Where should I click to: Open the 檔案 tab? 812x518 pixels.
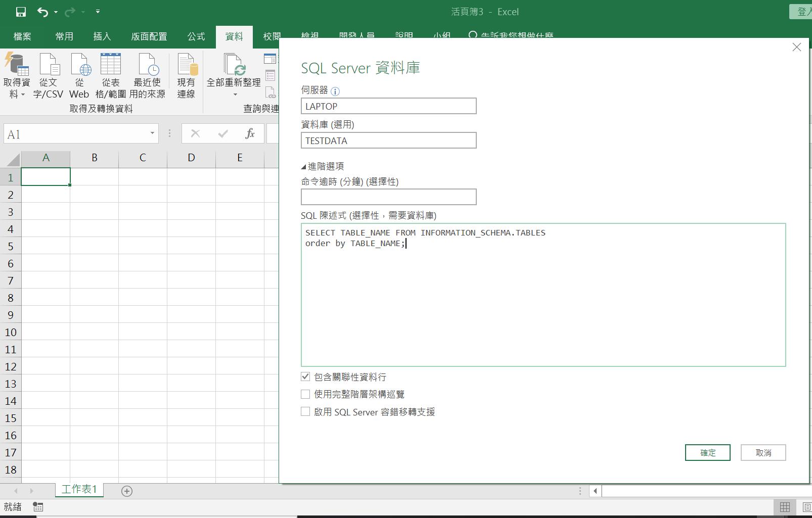[22, 36]
